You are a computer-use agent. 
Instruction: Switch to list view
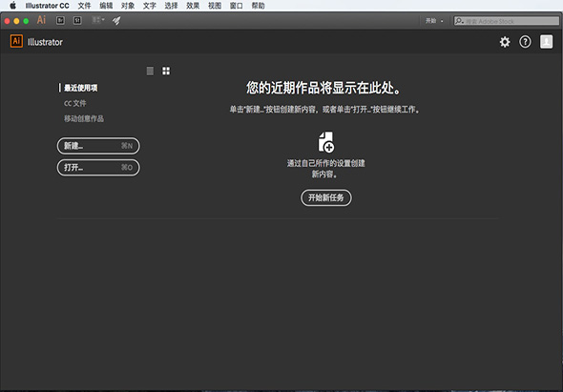[150, 71]
